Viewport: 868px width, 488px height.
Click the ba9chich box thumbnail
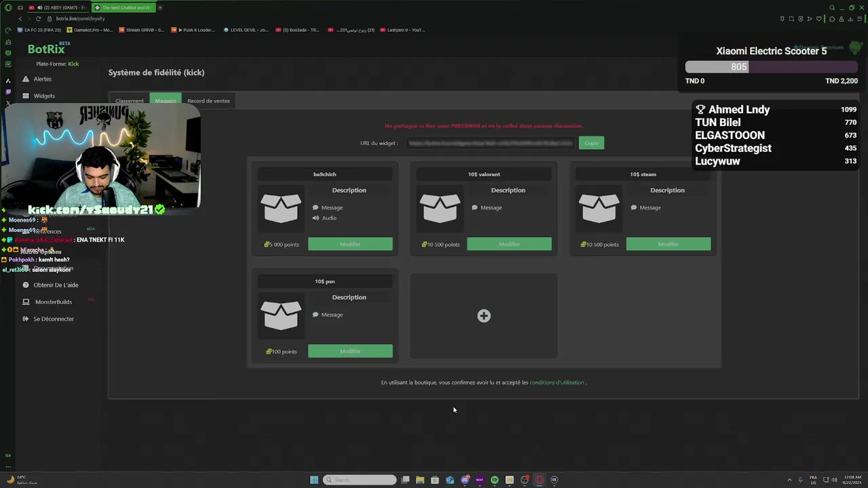(x=281, y=208)
